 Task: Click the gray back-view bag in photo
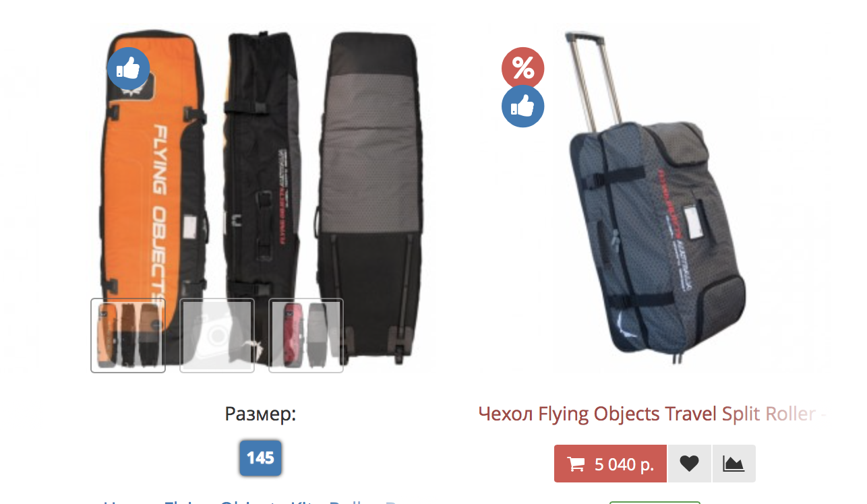point(373,189)
